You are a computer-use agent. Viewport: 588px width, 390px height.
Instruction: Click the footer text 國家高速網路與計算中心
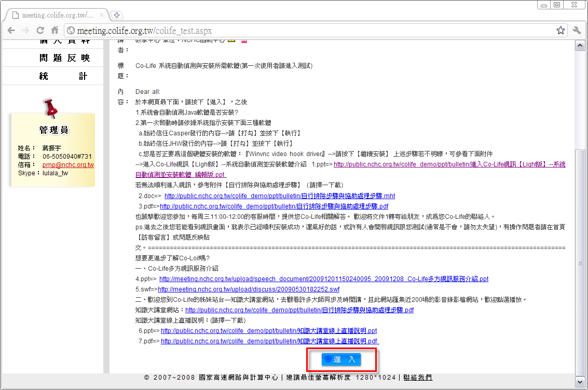pos(239,377)
